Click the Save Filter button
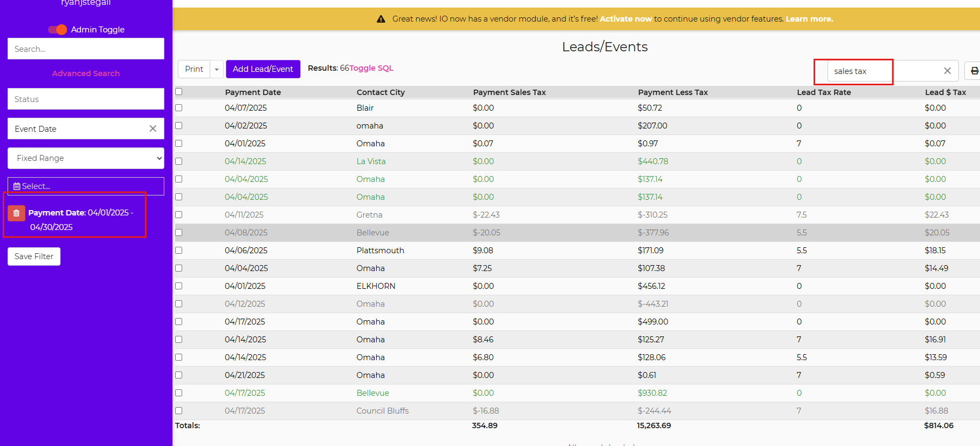 point(34,256)
